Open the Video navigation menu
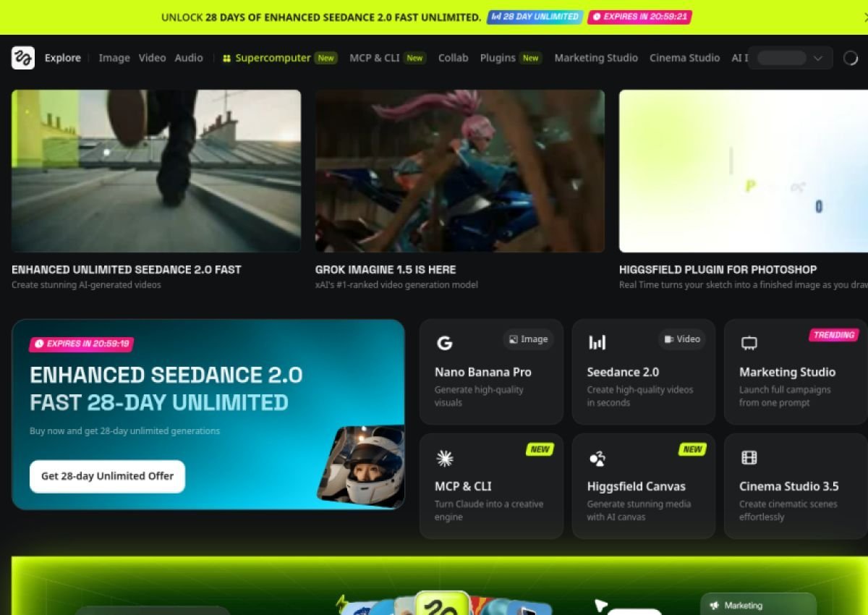This screenshot has height=615, width=868. point(152,58)
